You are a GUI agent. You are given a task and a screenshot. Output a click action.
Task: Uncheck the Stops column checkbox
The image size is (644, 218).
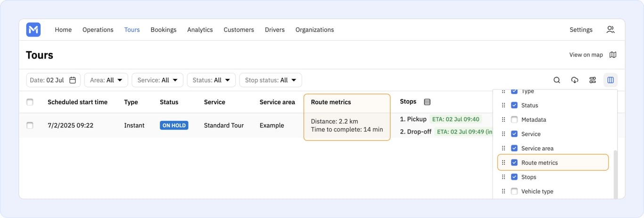514,177
